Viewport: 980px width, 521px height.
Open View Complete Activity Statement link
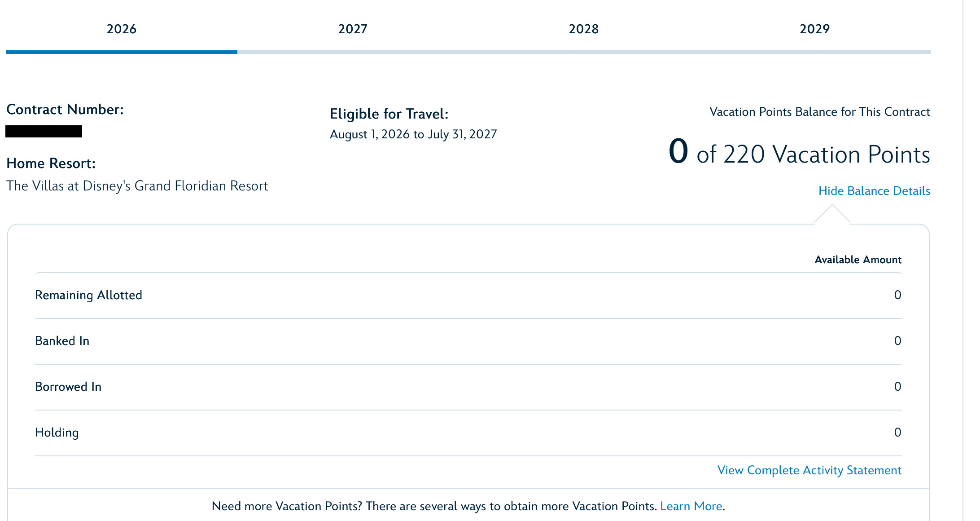(x=809, y=470)
